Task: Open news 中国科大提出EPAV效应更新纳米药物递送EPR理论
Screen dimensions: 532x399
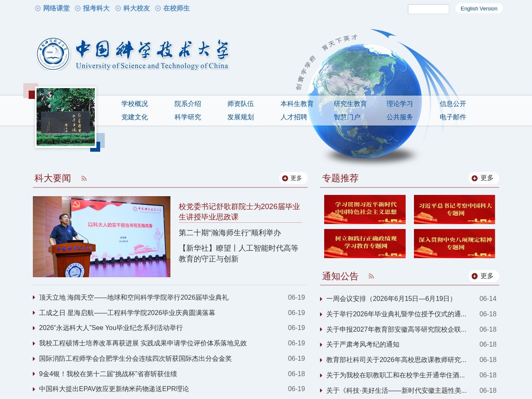Action: tap(114, 389)
